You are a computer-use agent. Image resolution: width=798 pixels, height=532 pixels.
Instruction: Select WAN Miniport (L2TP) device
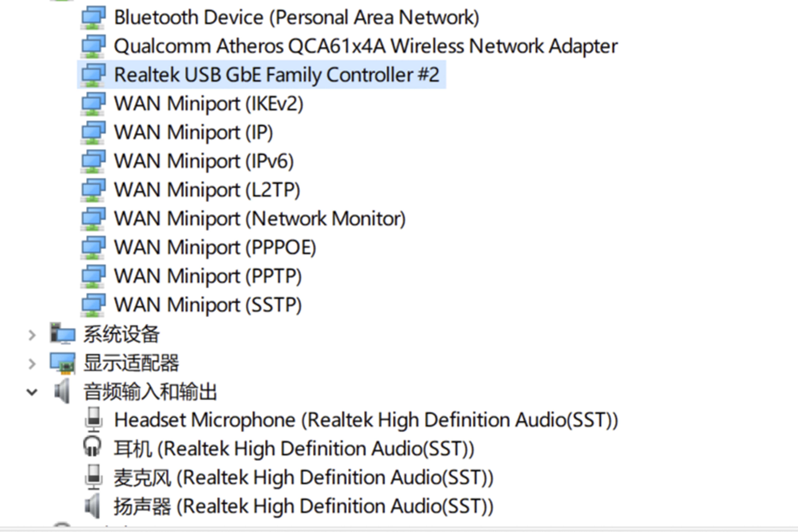[x=207, y=190]
